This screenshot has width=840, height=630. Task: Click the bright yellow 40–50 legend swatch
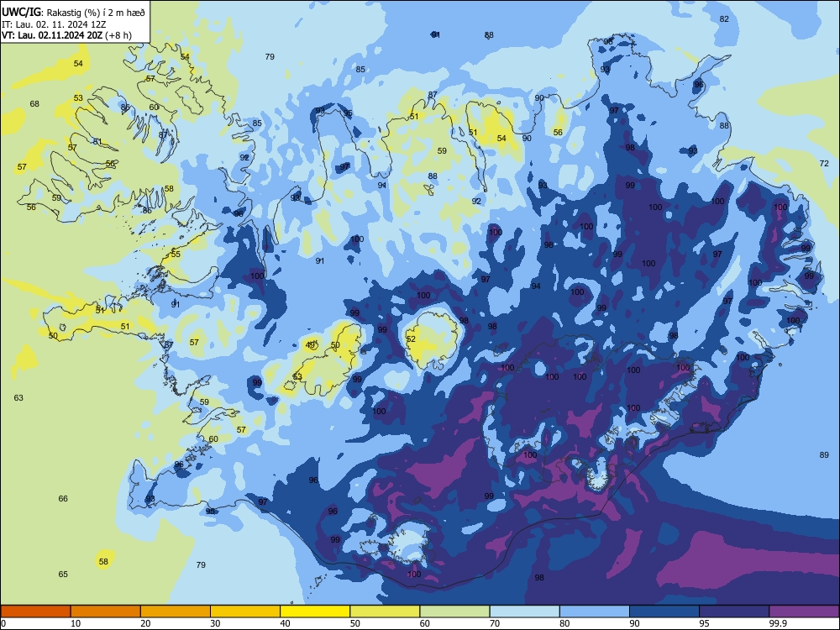[x=315, y=612]
